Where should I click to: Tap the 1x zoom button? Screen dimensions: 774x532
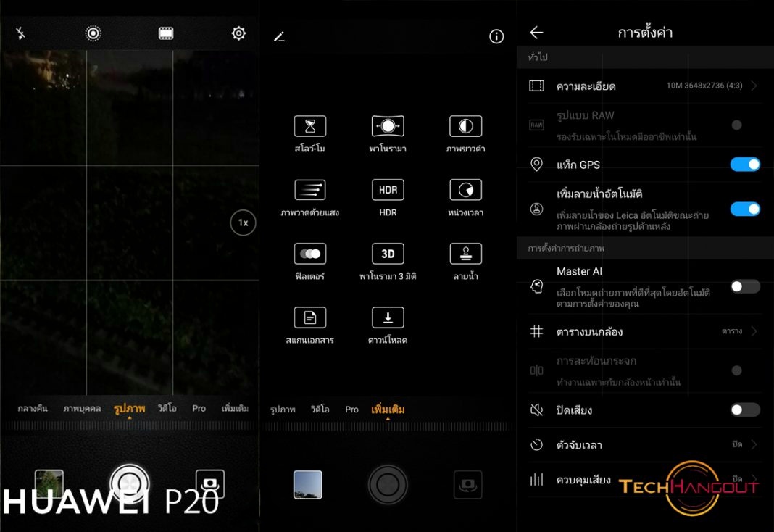click(x=243, y=223)
